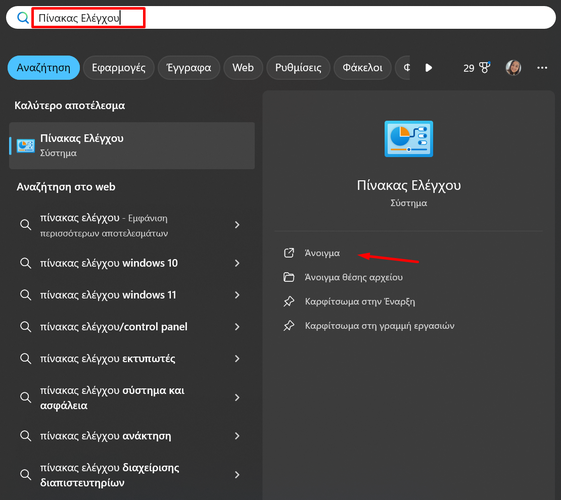Image resolution: width=561 pixels, height=500 pixels.
Task: Open the Πίνακας Ελέγχου best match result
Action: (132, 146)
